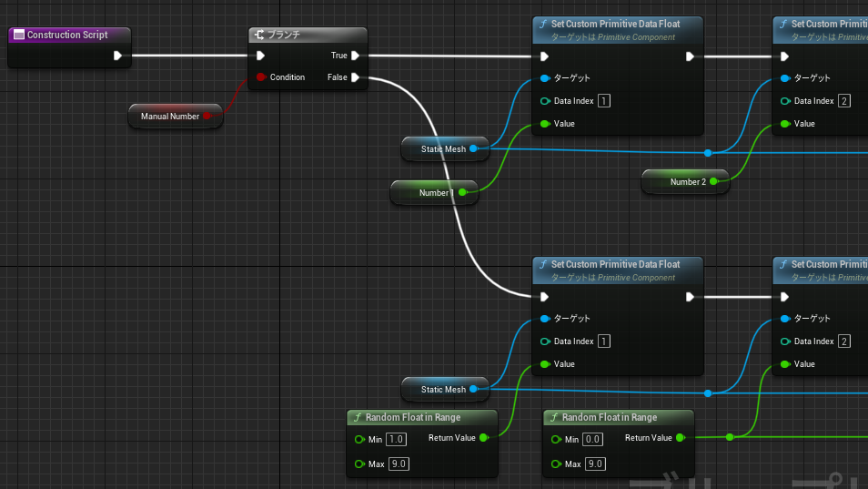This screenshot has width=868, height=489.
Task: Select the Static Mesh node above Number 1
Action: point(445,149)
